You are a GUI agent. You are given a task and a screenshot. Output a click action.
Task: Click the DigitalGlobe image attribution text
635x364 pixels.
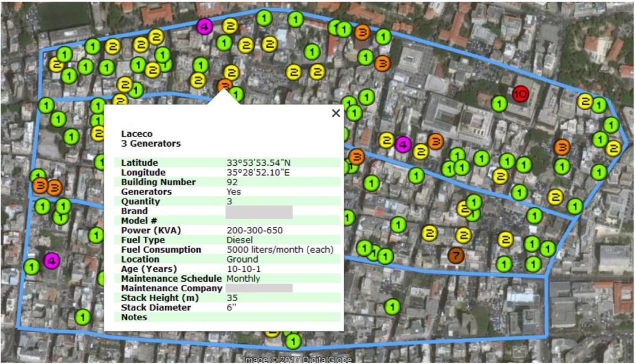[297, 359]
